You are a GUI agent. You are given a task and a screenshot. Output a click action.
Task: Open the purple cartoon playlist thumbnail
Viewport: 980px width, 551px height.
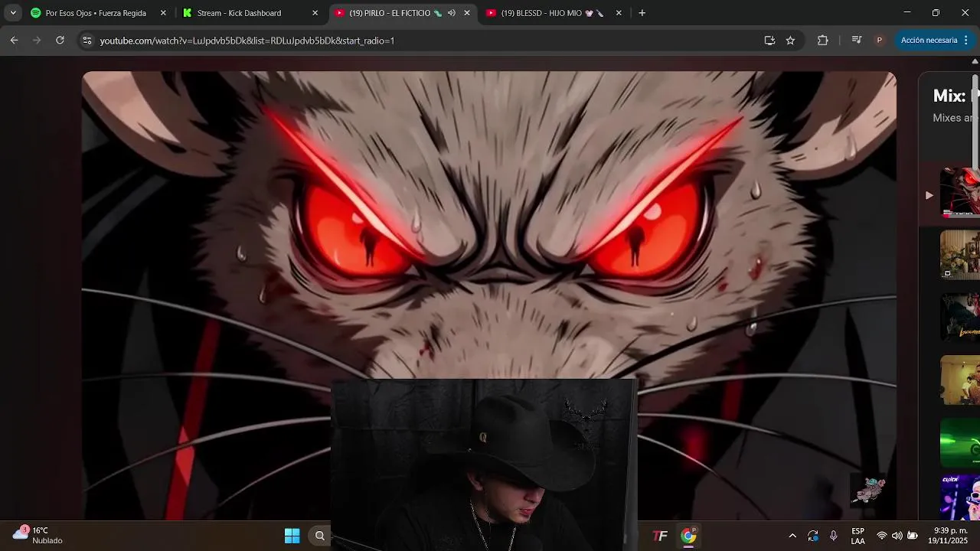[x=960, y=497]
